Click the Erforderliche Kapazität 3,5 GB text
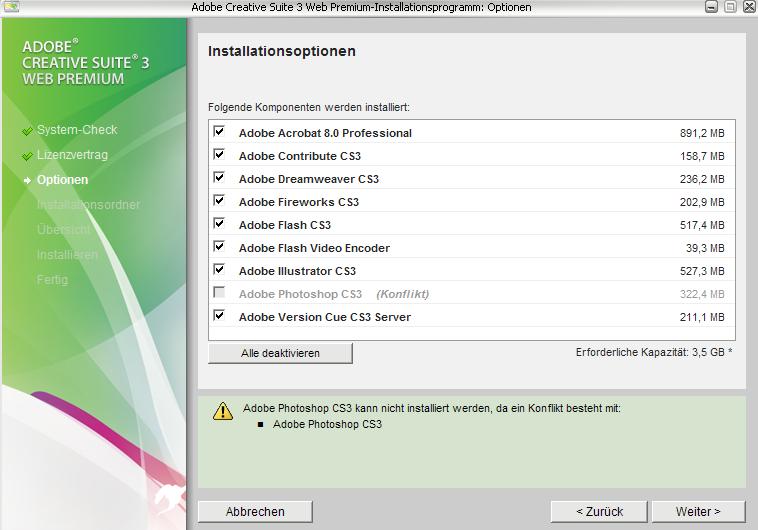 click(654, 352)
